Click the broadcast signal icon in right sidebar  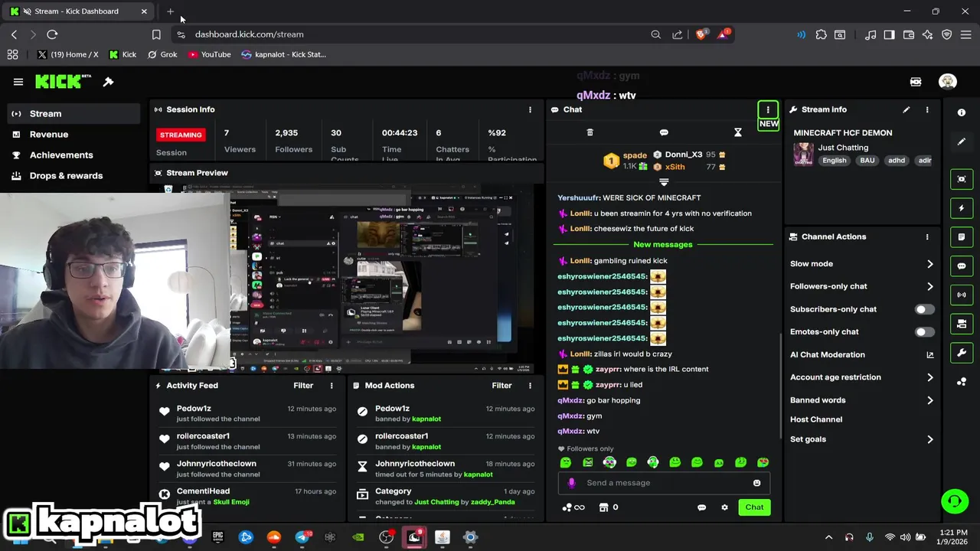point(962,295)
